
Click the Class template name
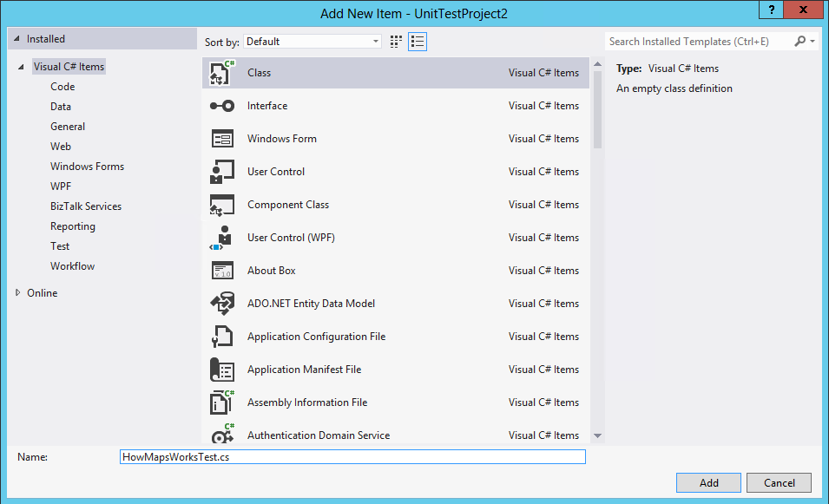click(x=259, y=73)
